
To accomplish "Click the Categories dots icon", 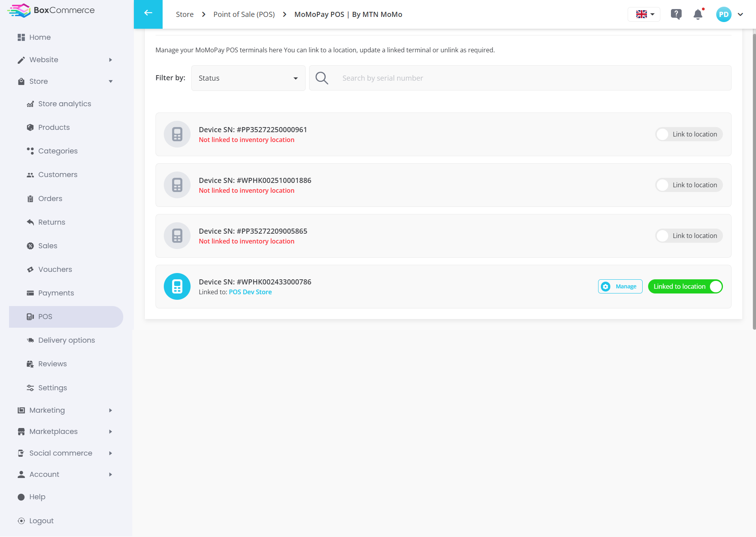I will [x=30, y=151].
